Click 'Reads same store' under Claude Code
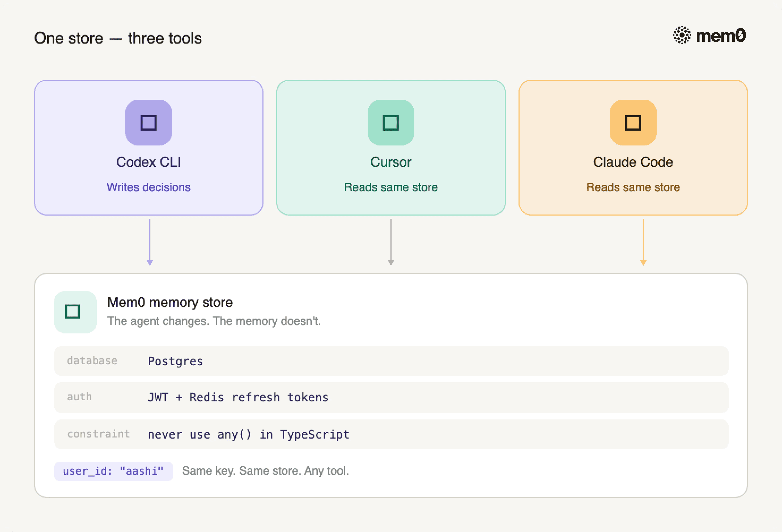 [x=633, y=187]
